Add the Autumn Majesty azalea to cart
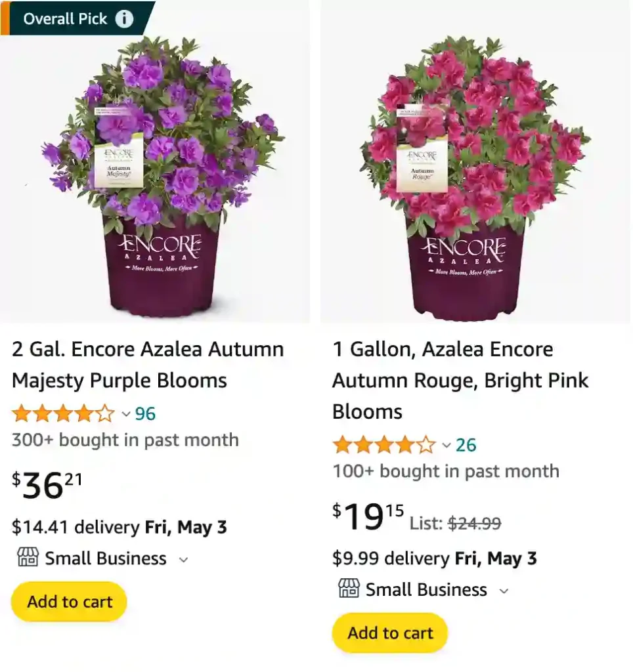Viewport: 633px width, 672px height. (69, 602)
